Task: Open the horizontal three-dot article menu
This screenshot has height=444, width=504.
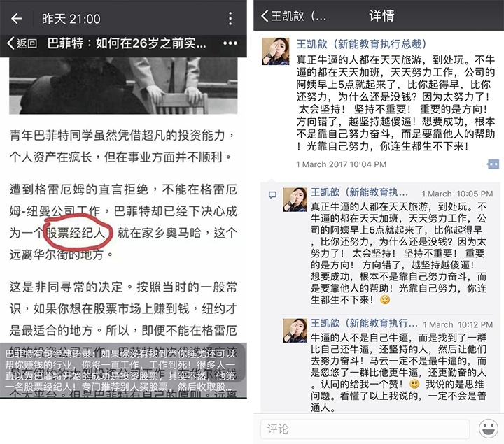Action: [230, 43]
